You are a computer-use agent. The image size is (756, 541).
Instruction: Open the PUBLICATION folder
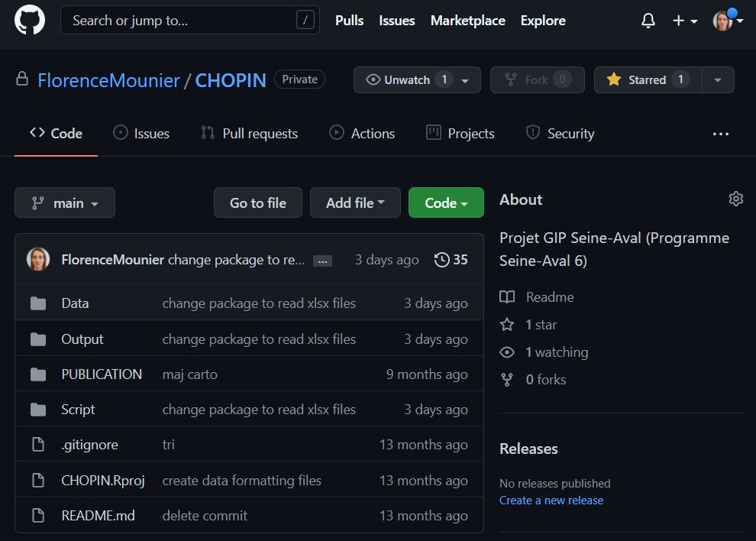click(102, 374)
